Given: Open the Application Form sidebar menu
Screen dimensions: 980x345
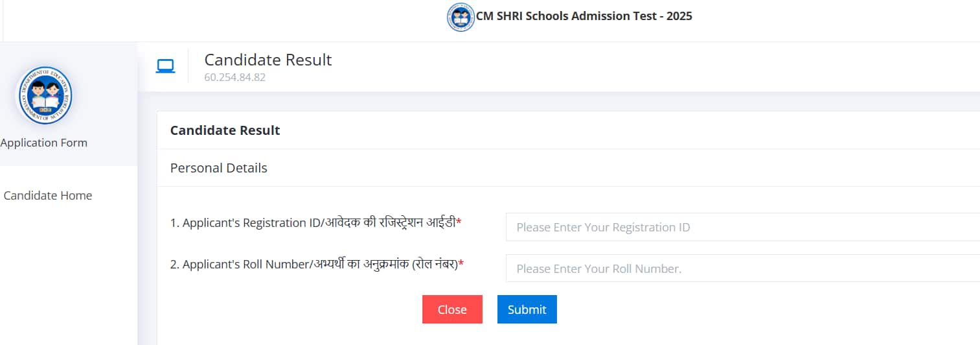Looking at the screenshot, I should 44,143.
